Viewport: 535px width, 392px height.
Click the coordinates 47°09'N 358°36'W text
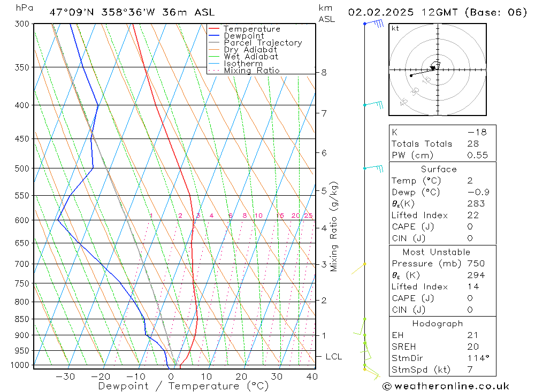(x=102, y=13)
